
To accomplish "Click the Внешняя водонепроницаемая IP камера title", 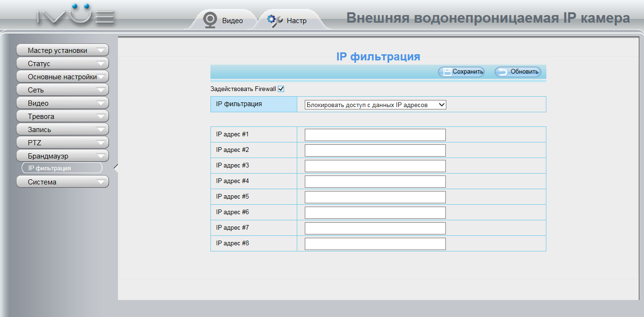I will pos(488,18).
